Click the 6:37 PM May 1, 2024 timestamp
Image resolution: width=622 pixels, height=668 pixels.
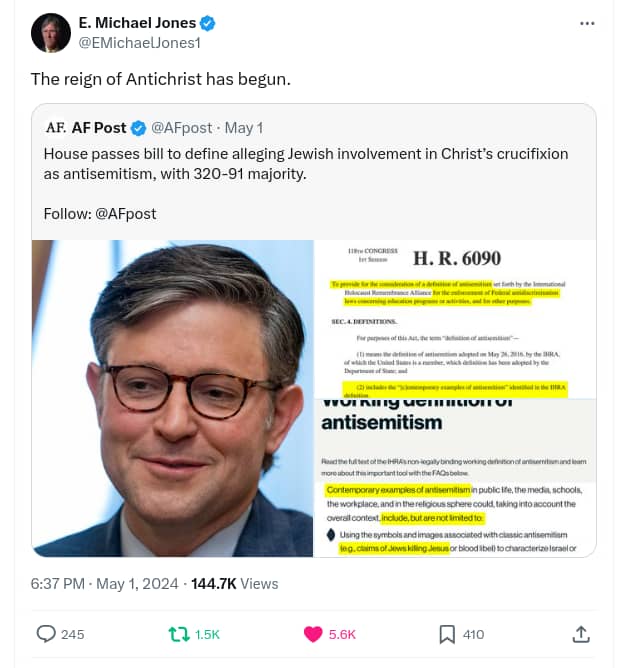click(104, 584)
